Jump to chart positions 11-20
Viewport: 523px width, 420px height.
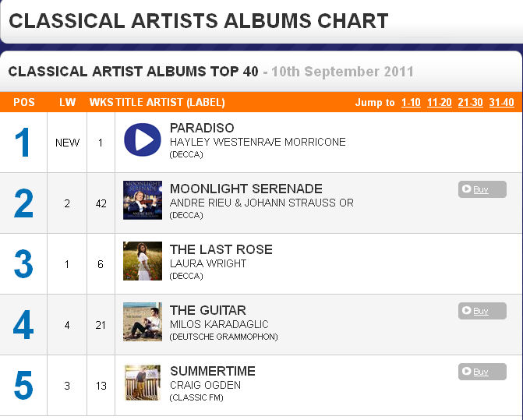pos(440,102)
